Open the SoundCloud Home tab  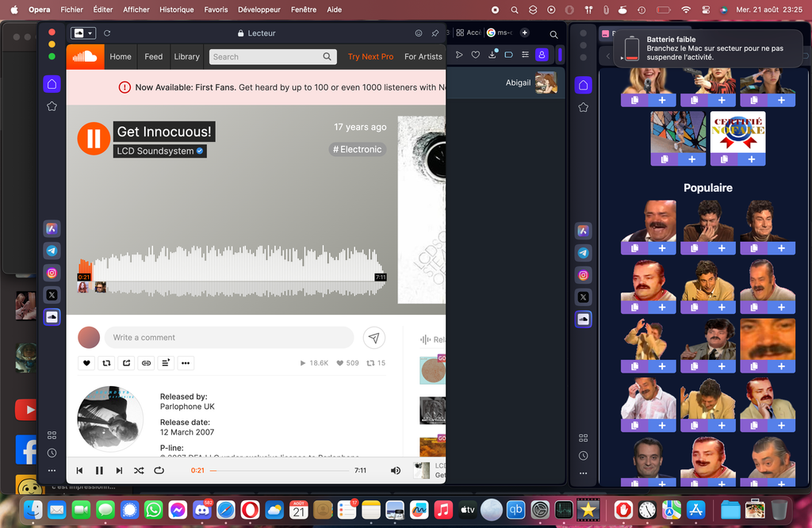point(121,56)
